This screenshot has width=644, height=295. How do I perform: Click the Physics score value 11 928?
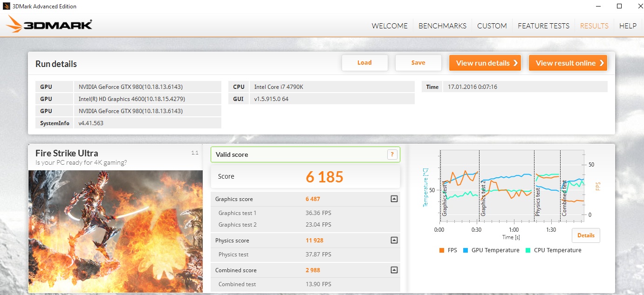pos(315,241)
